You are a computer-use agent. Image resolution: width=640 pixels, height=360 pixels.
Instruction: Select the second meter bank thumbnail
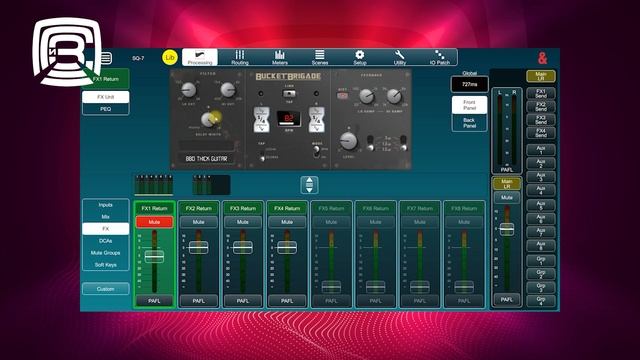211,185
